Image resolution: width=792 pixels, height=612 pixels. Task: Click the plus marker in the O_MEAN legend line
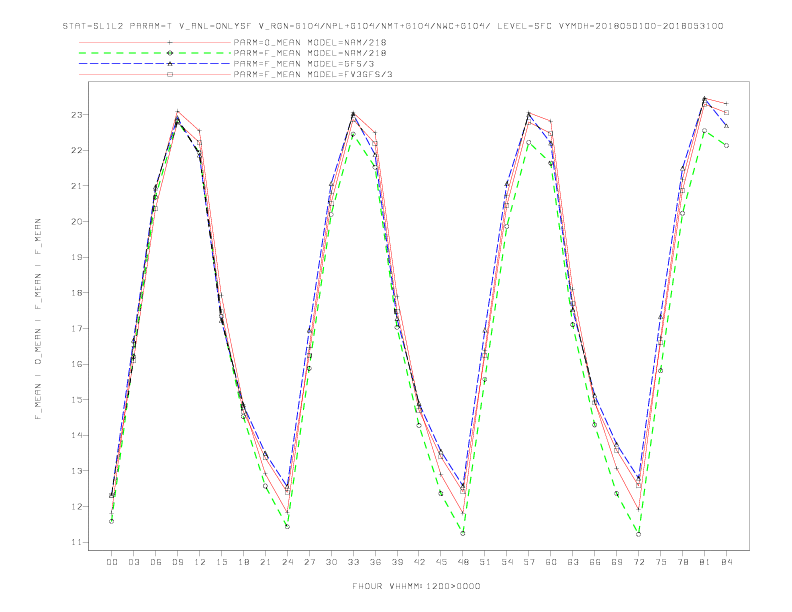(170, 42)
